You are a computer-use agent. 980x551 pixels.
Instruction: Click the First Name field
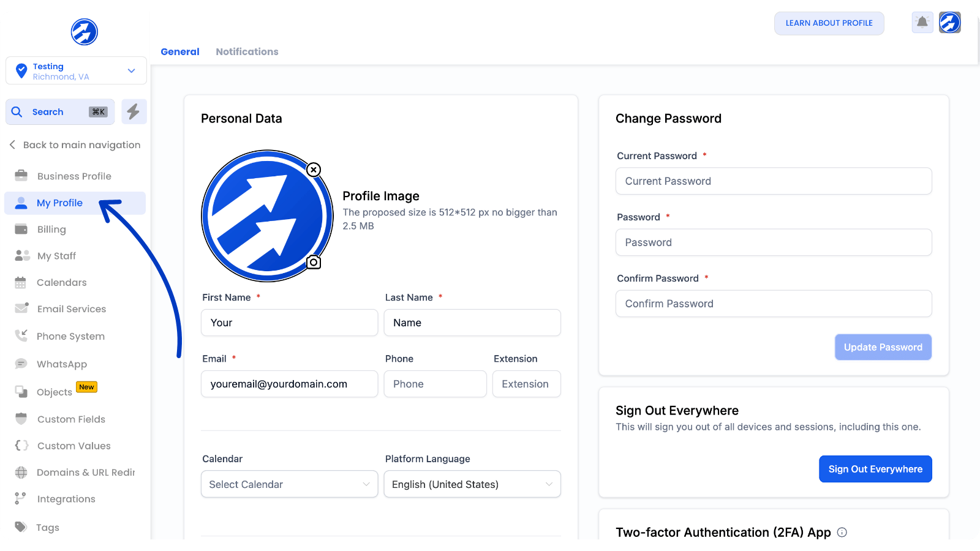(x=289, y=323)
